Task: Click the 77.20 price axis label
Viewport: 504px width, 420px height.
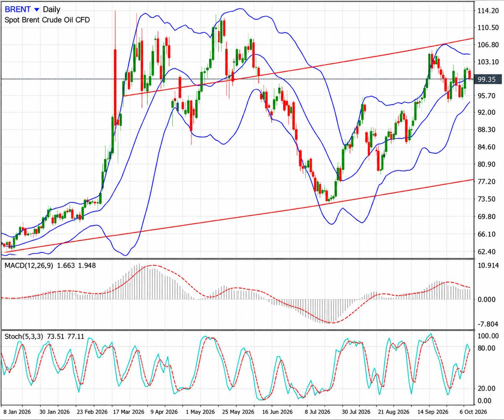Action: pyautogui.click(x=486, y=181)
